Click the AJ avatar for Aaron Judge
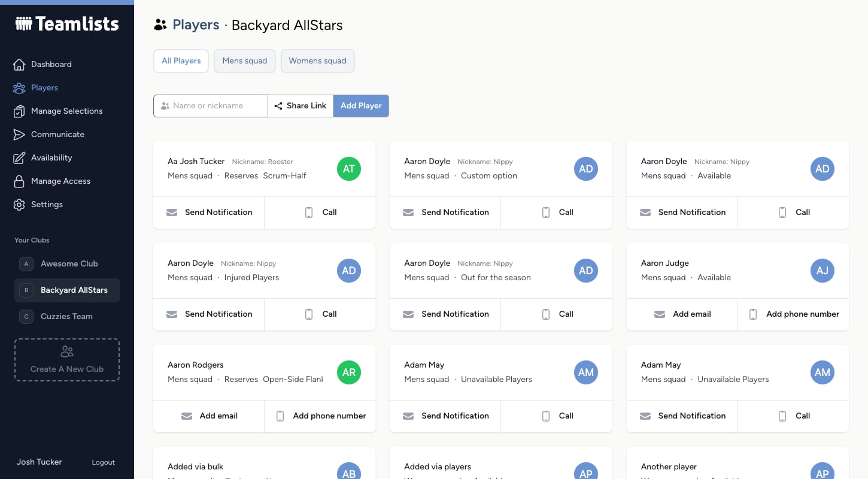 tap(823, 271)
